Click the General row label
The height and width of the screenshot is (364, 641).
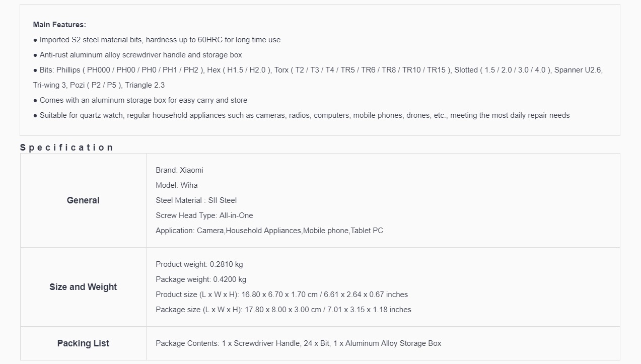tap(83, 200)
